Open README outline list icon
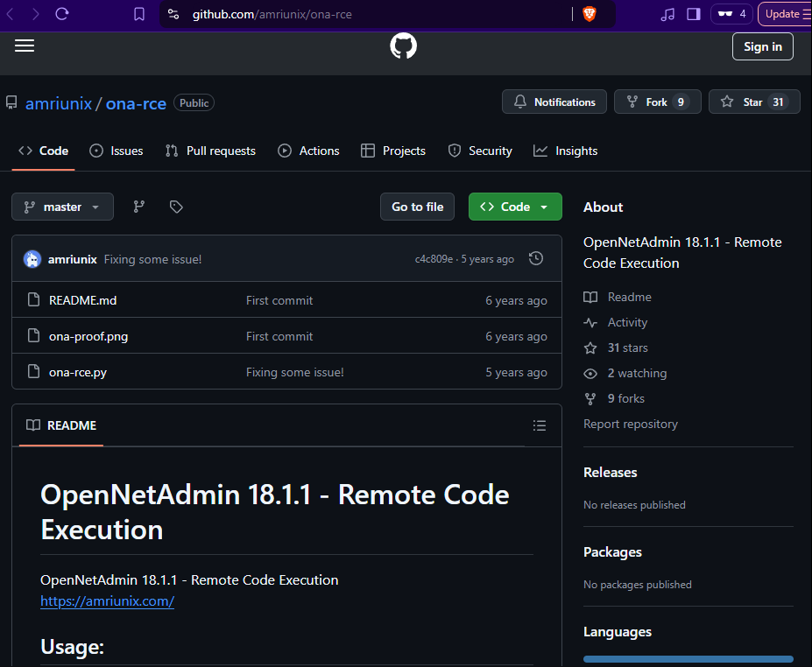This screenshot has height=667, width=812. click(x=539, y=425)
